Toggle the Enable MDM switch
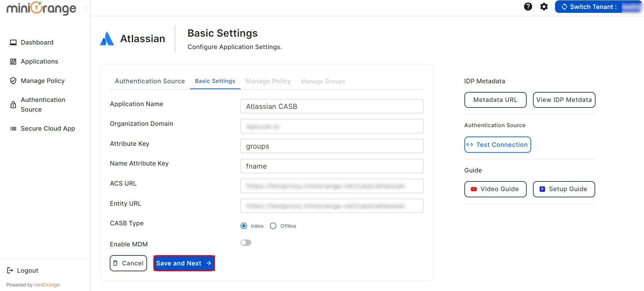Viewport: 644px width, 291px height. (246, 243)
